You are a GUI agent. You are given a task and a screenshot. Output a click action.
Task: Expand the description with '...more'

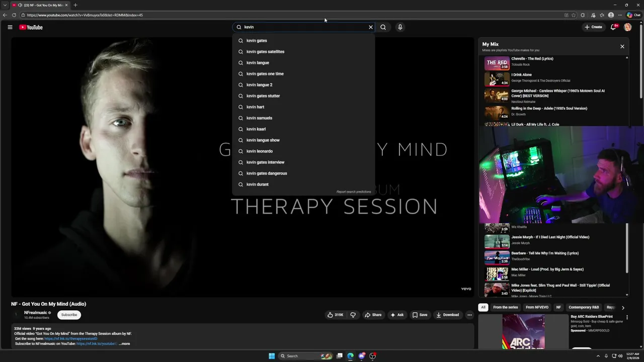click(124, 344)
